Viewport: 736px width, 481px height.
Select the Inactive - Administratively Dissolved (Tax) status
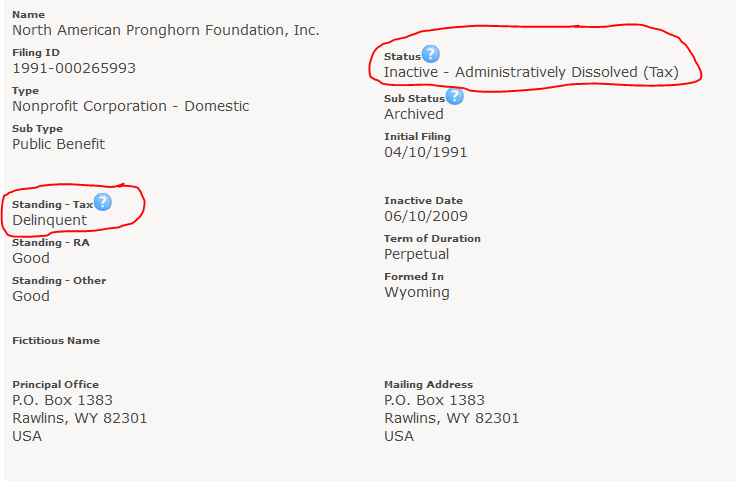coord(531,73)
